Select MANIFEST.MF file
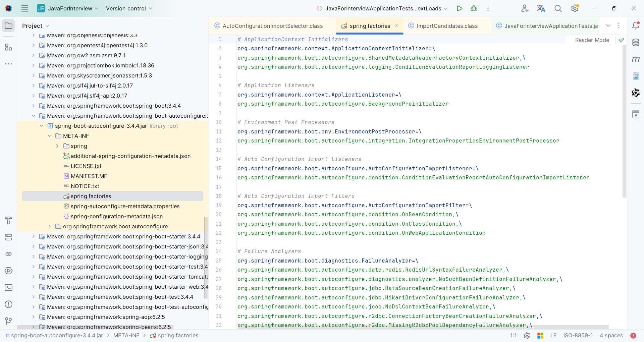Viewport: 644px width, 342px height. pyautogui.click(x=89, y=176)
